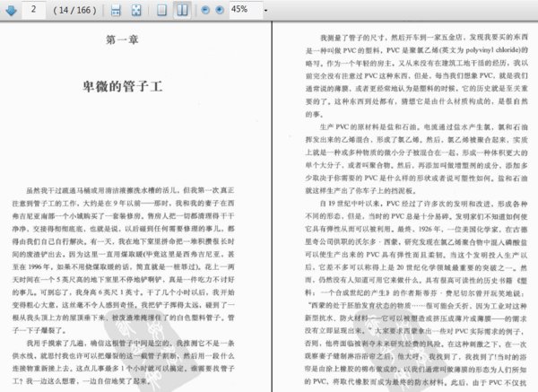The height and width of the screenshot is (392, 538).
Task: Open the zoom level dropdown arrow
Action: point(265,10)
